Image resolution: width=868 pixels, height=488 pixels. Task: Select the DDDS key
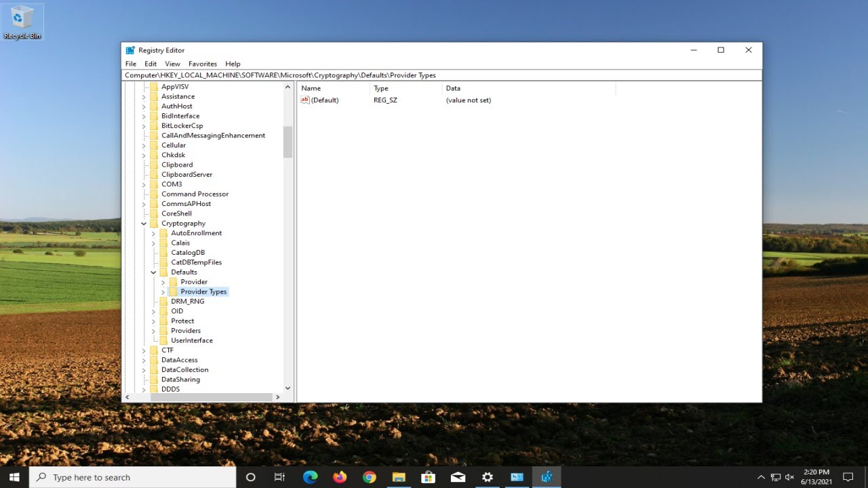[170, 389]
